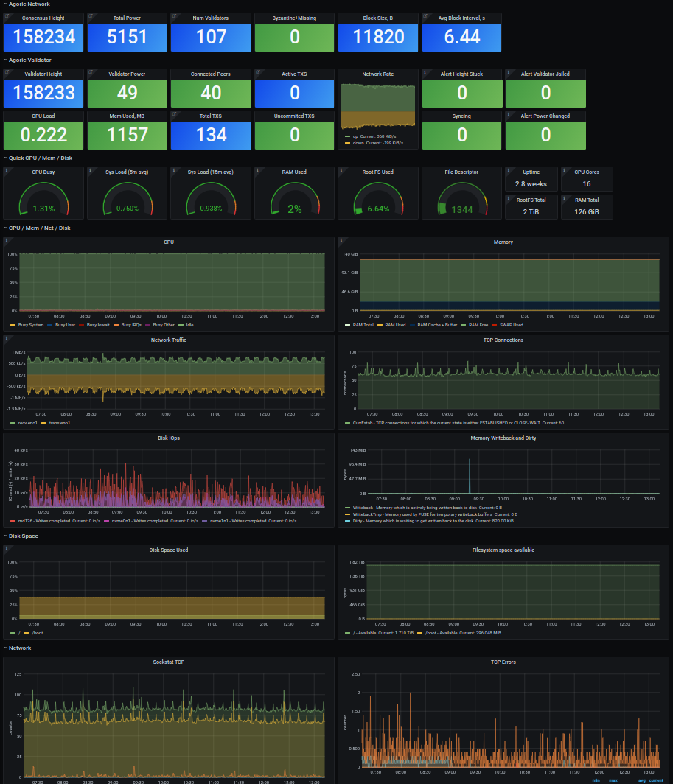Open color picker for Network Rate down series
Viewport: 673px width, 784px height.
tap(347, 143)
